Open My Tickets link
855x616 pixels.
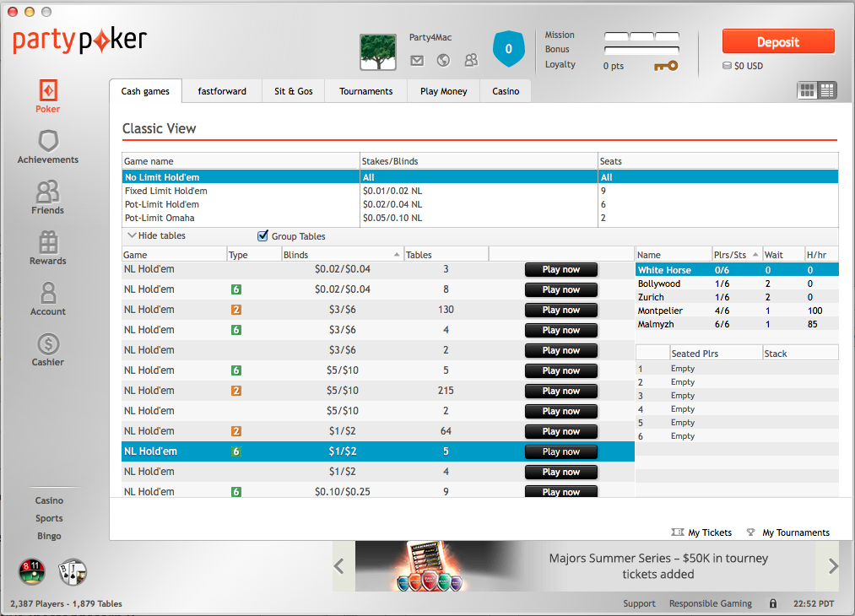[x=701, y=532]
